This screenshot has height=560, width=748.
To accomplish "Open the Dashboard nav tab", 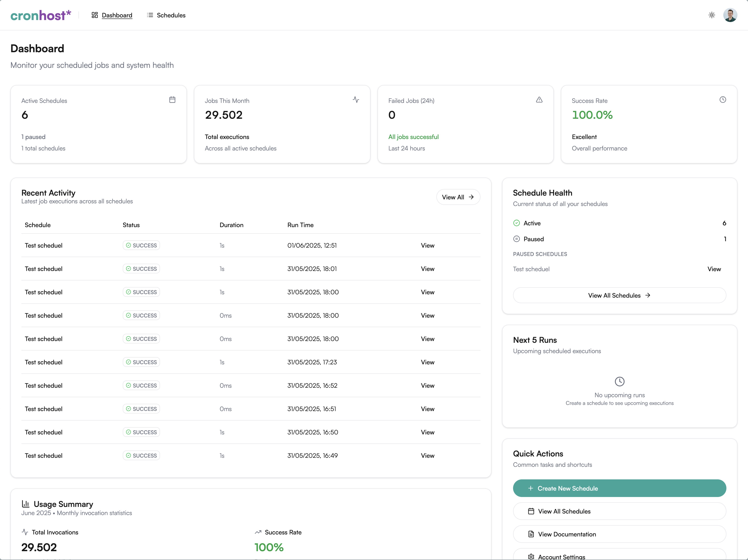I will click(x=112, y=15).
